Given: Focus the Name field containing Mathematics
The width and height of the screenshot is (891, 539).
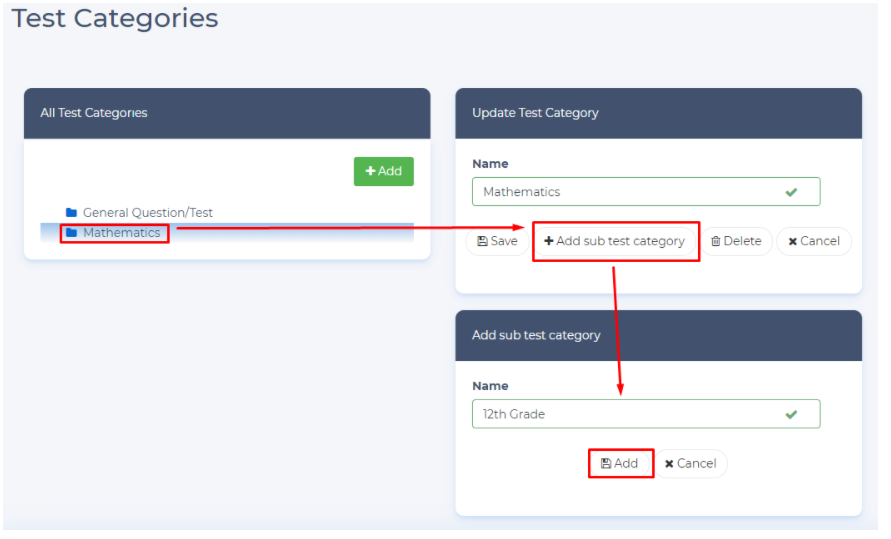Looking at the screenshot, I should (x=630, y=192).
